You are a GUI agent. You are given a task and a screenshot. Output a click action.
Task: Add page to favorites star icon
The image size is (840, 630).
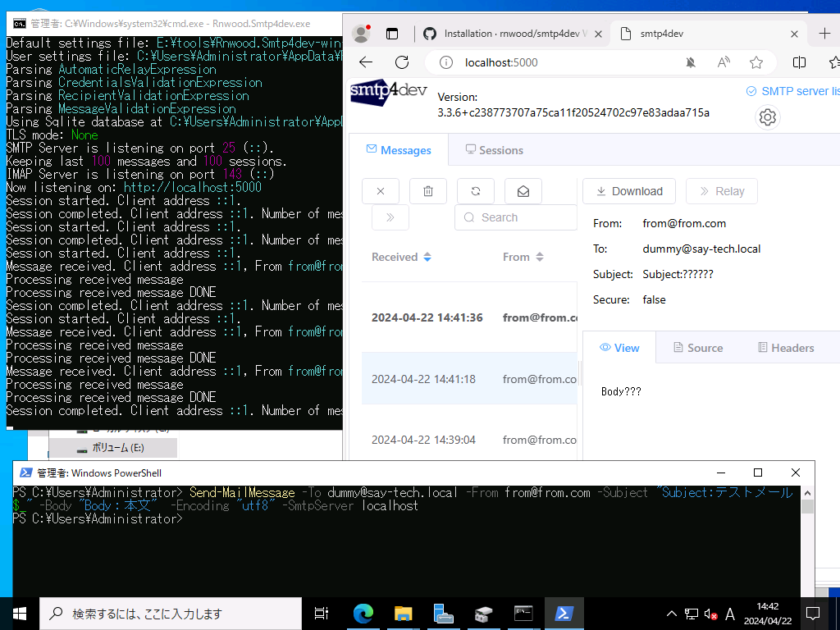pos(756,62)
